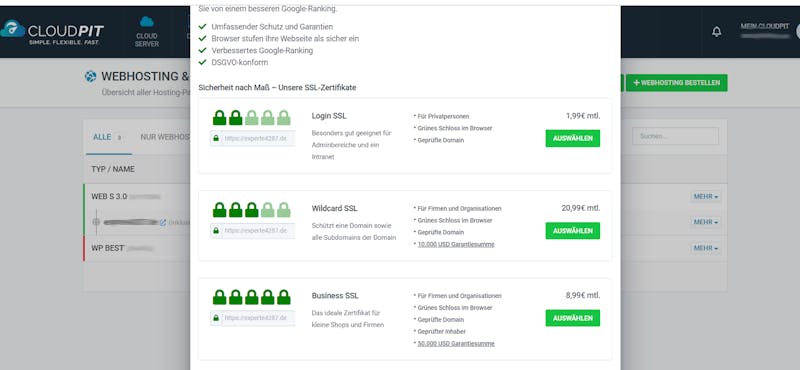This screenshot has width=800, height=370.
Task: Choose Business SSL with the Auswählen button
Action: click(572, 318)
